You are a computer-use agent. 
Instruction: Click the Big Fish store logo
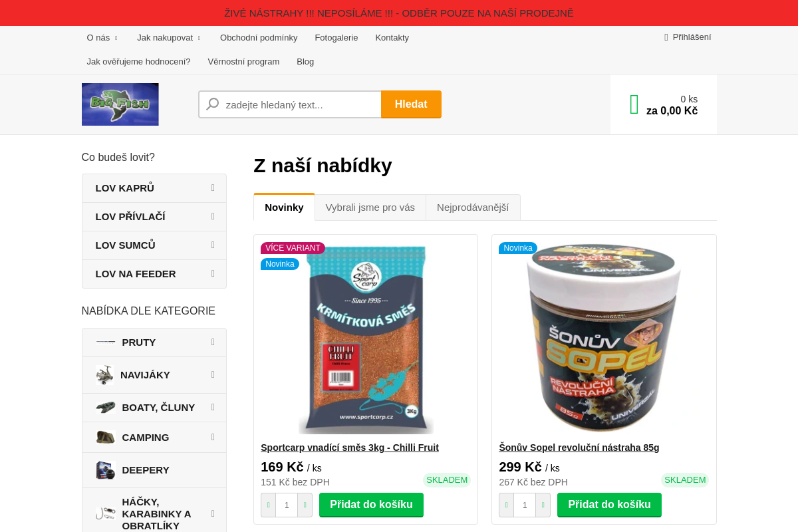(x=120, y=104)
